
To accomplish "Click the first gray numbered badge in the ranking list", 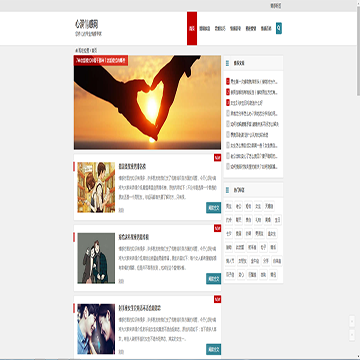I will (x=228, y=113).
